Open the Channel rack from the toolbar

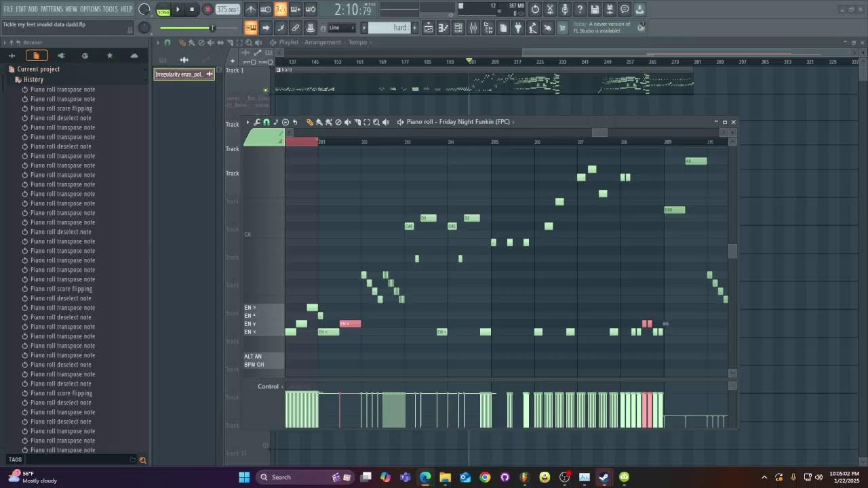[x=458, y=28]
